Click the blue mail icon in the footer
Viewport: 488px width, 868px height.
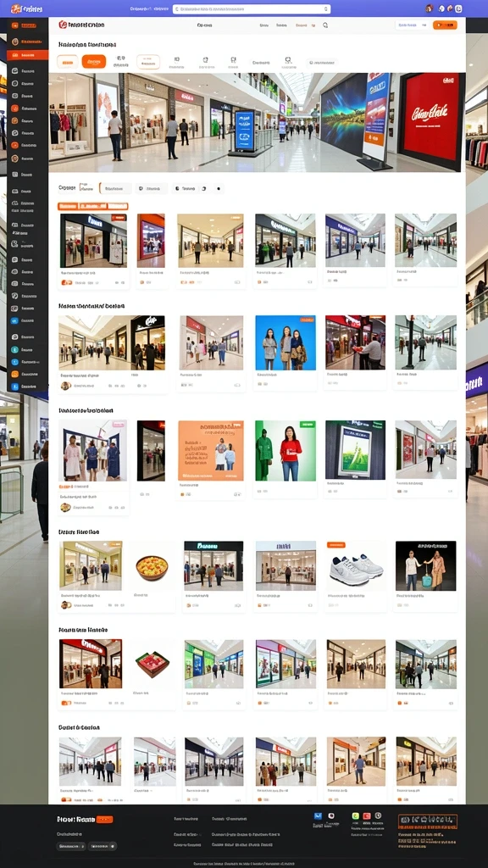coord(319,815)
